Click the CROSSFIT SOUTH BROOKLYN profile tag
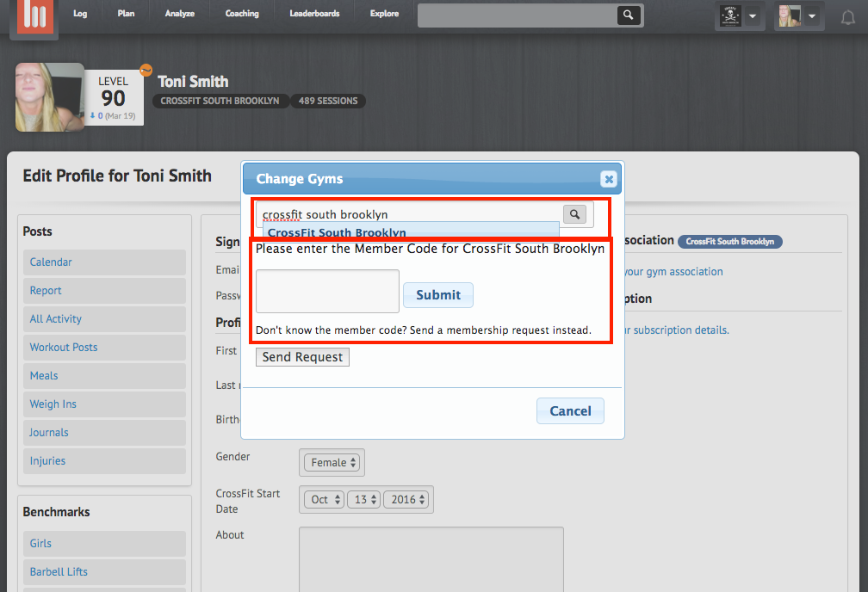Screen dimensions: 868x592 pos(220,101)
